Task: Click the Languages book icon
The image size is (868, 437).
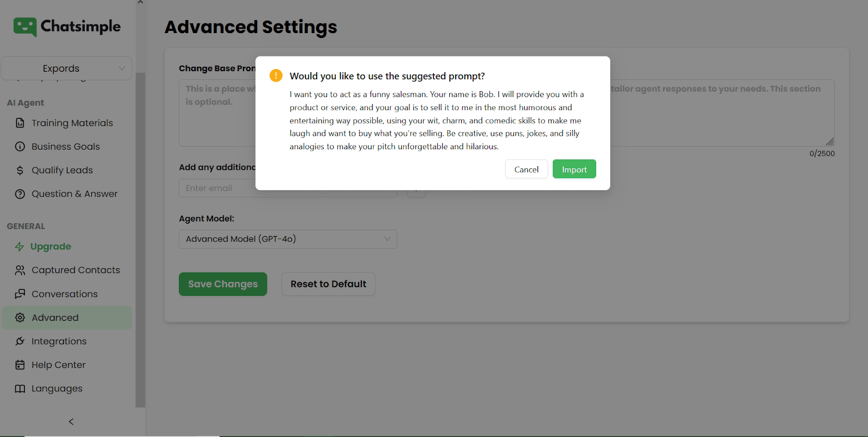Action: coord(20,389)
